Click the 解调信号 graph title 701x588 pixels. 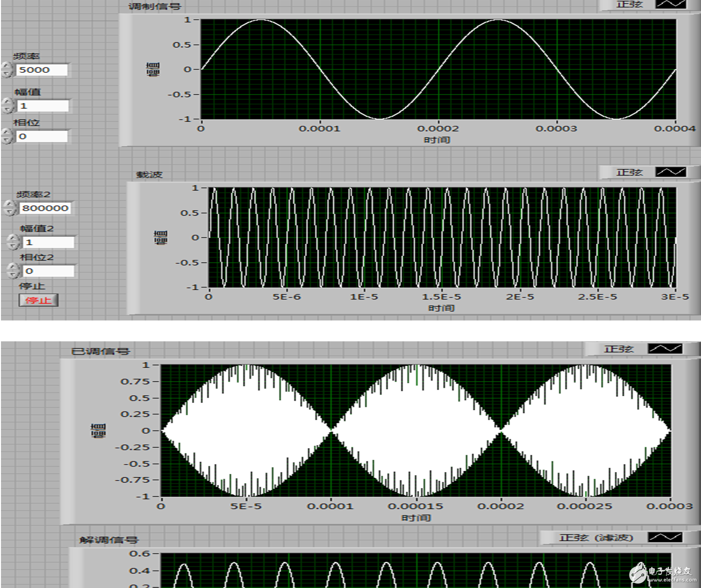(x=109, y=539)
